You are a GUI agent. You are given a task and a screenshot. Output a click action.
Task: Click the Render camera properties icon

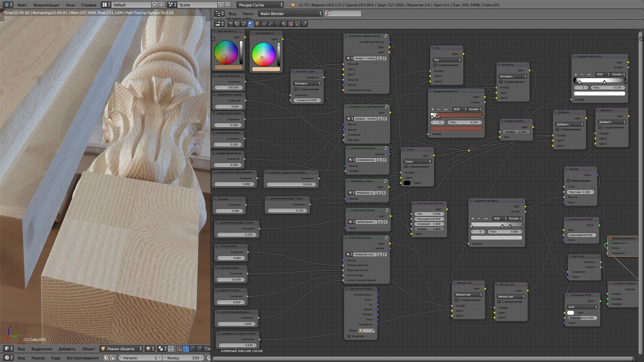231,24
